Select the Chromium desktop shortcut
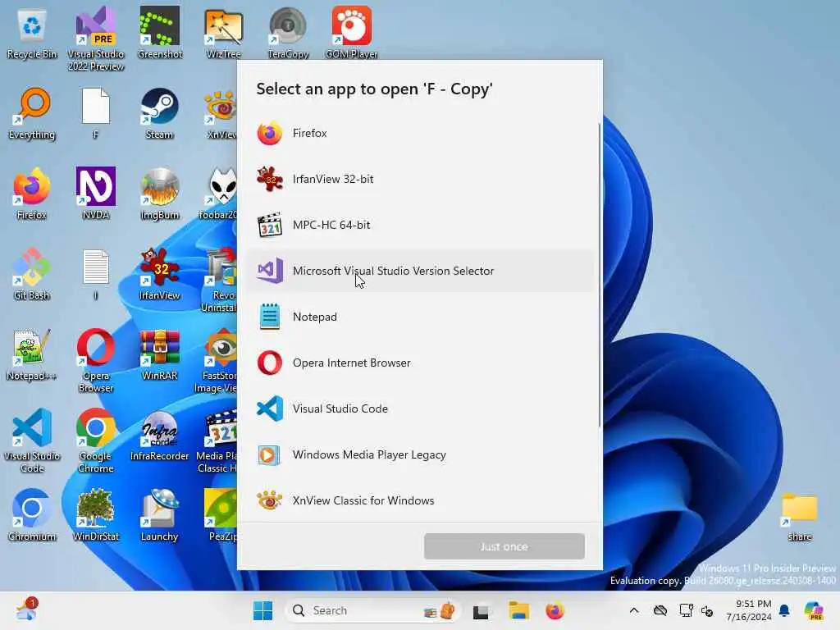 32,515
